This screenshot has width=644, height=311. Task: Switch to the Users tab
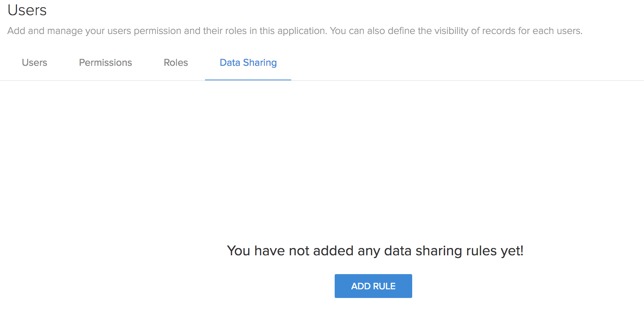pos(34,63)
